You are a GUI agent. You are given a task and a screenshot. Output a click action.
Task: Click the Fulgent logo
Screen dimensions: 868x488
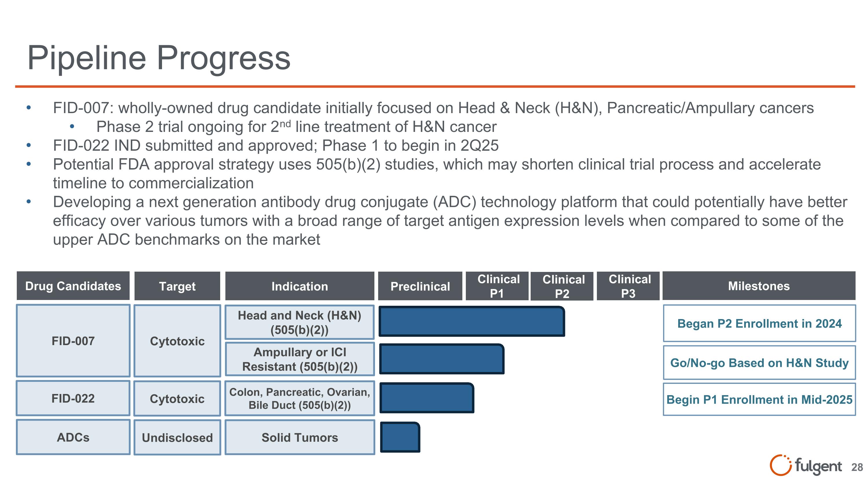(805, 465)
